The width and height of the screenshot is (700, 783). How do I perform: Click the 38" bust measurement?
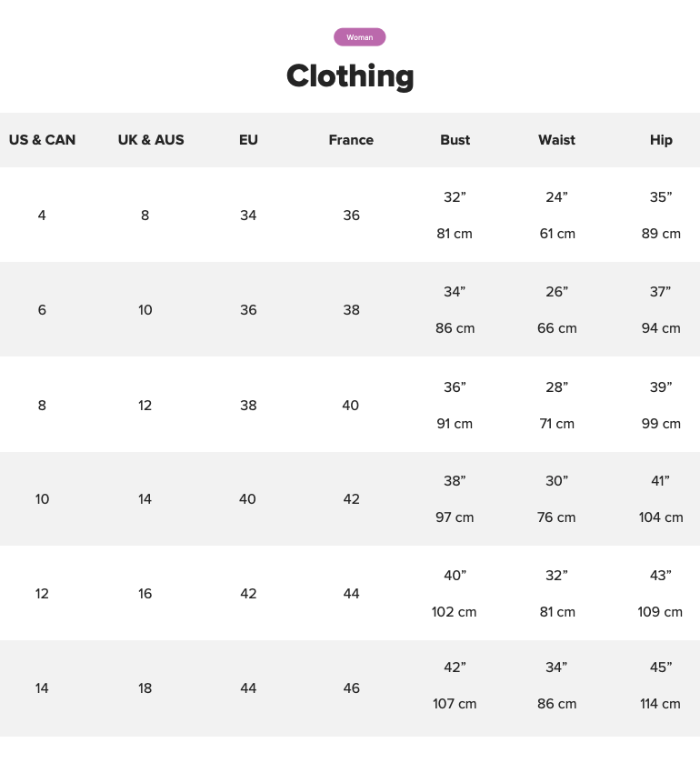(x=455, y=481)
